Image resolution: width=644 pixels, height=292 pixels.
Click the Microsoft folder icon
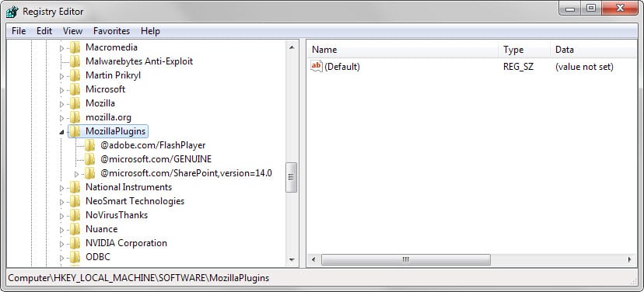point(75,89)
